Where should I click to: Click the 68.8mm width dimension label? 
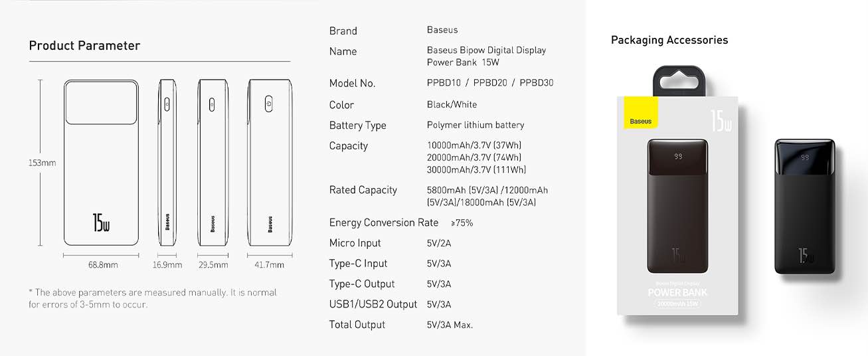pos(103,265)
